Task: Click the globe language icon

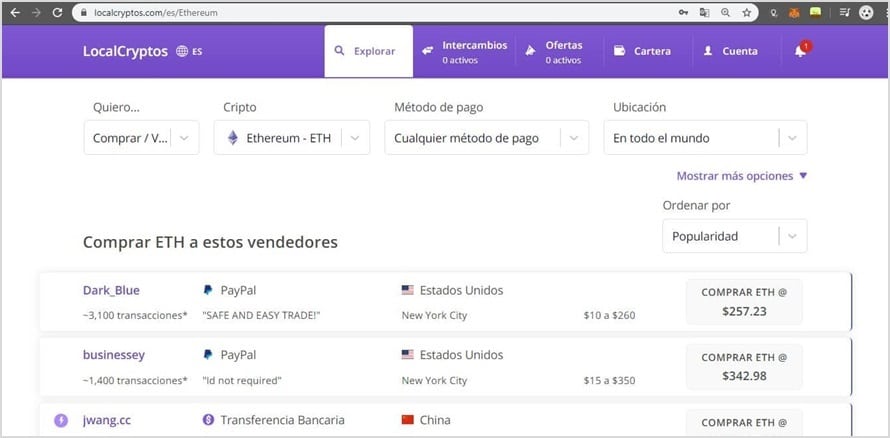Action: (x=182, y=51)
